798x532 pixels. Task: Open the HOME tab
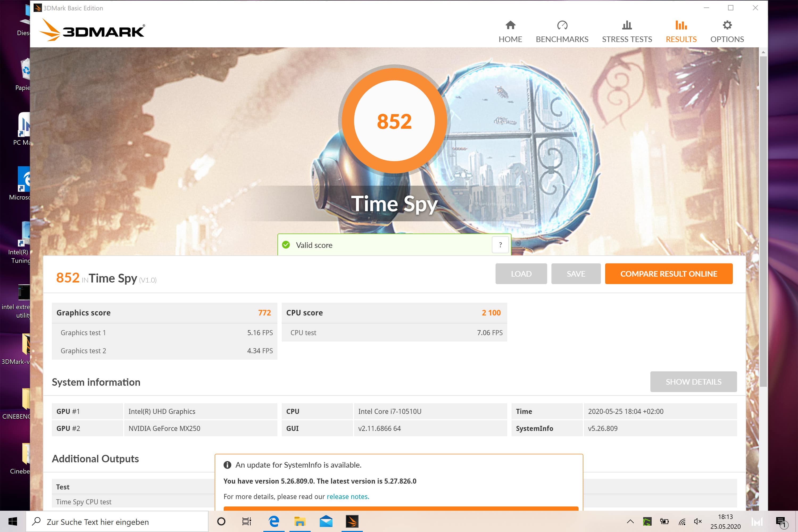[510, 32]
